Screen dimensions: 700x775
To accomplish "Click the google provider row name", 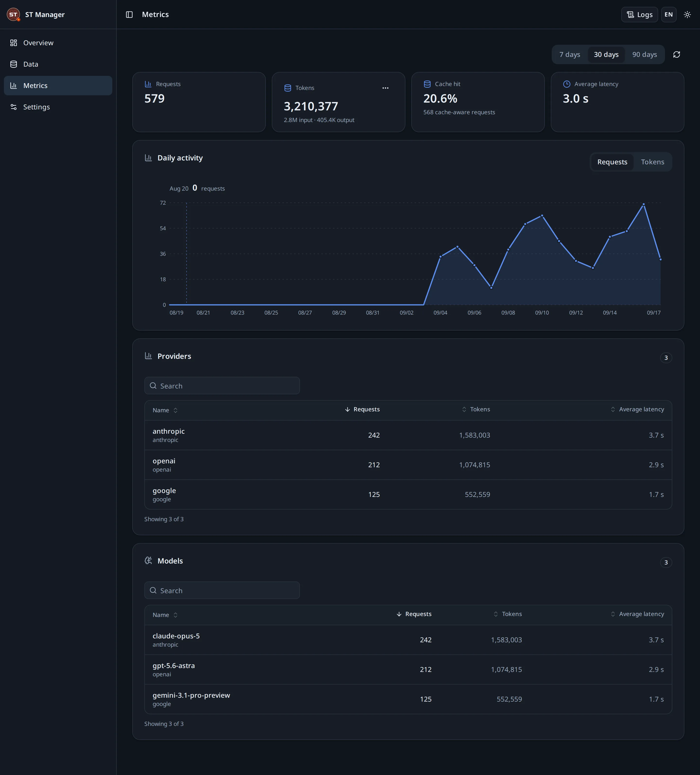I will tap(164, 491).
